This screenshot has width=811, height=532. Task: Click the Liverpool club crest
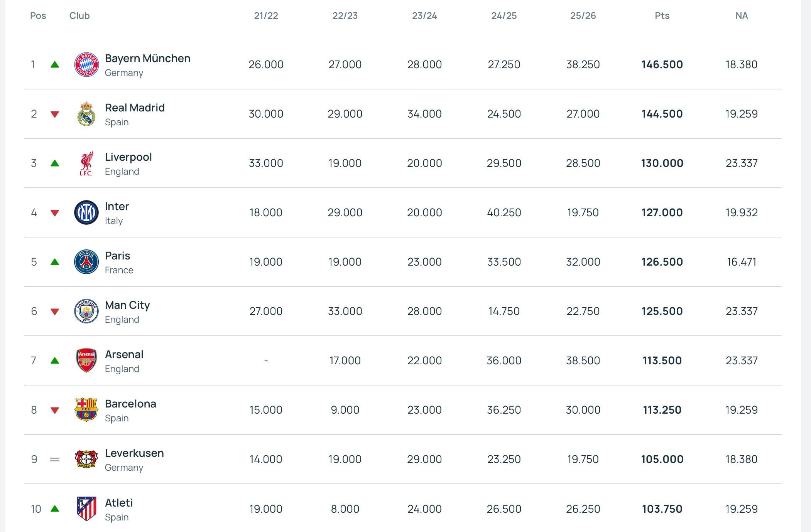[x=86, y=163]
